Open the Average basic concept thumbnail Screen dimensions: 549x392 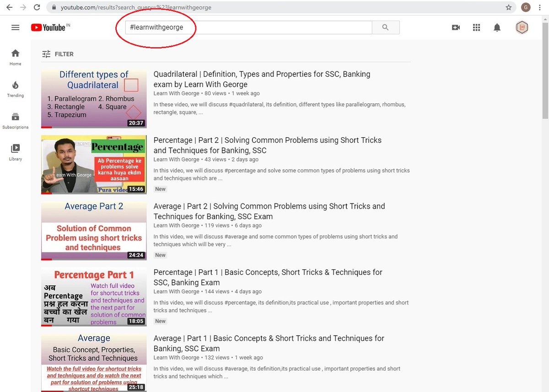point(94,362)
